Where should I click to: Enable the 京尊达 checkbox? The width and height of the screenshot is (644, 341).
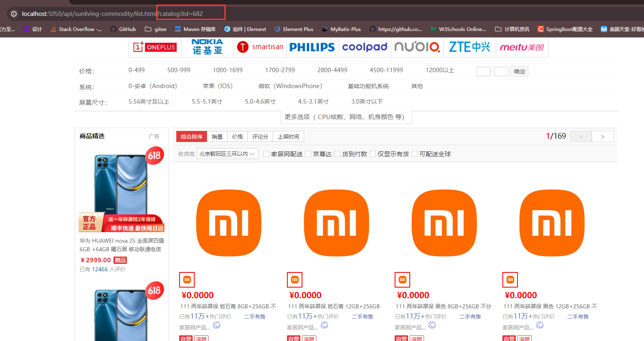308,154
